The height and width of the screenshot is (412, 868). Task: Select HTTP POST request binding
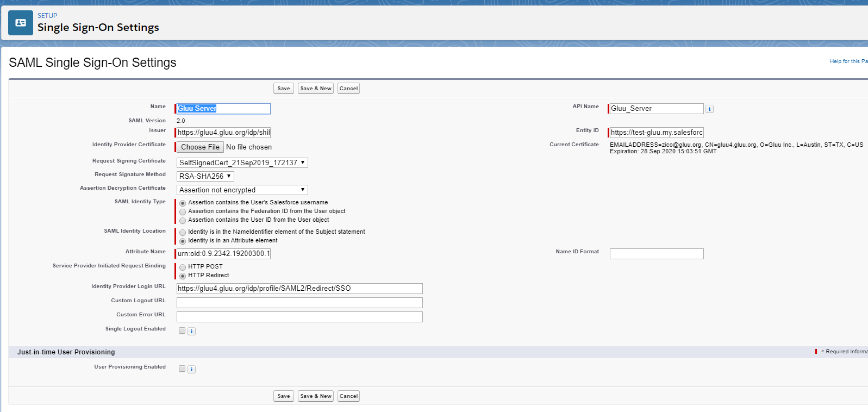(x=183, y=267)
